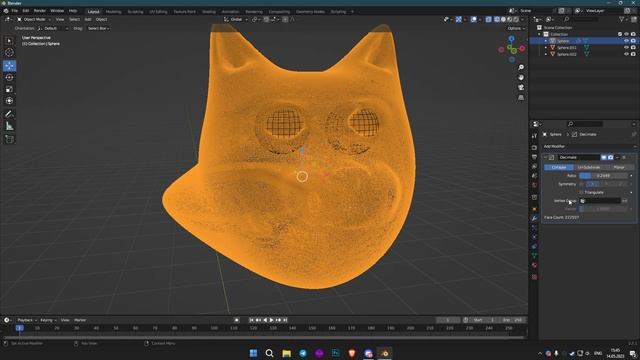
Task: Switch perspective/orthographic grid icon
Action: click(521, 98)
